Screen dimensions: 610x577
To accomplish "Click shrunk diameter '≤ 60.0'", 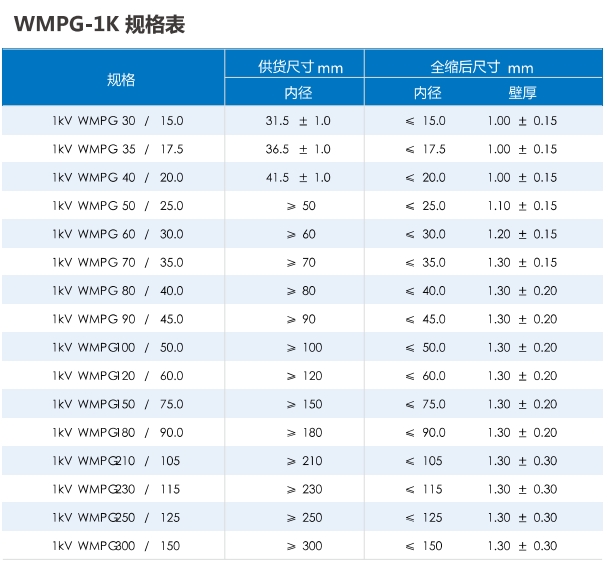I will [x=425, y=376].
